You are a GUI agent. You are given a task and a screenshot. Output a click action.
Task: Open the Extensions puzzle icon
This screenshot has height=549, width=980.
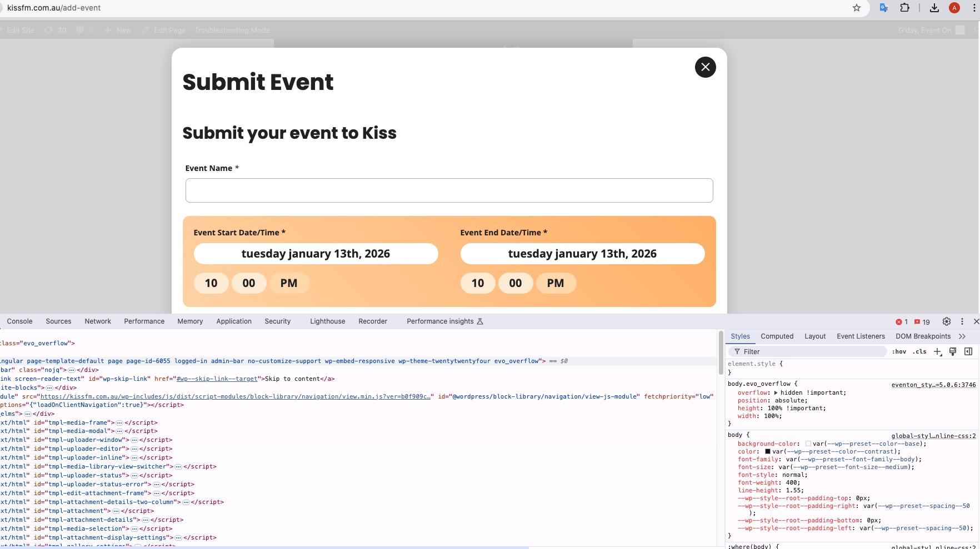[x=905, y=8]
